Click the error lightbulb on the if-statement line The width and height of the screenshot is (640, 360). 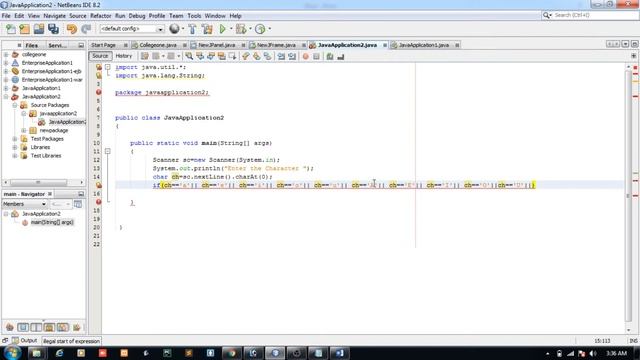tap(98, 185)
